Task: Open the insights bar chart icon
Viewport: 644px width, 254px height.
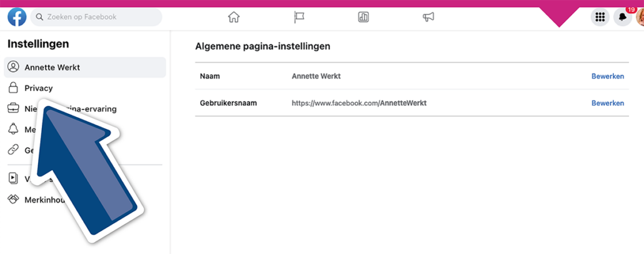Action: click(363, 17)
